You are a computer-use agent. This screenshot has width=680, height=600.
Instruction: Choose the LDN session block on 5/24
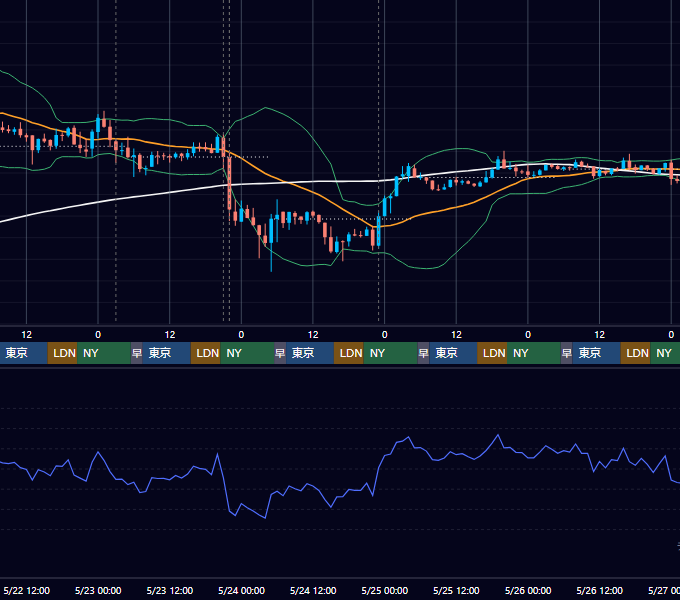pyautogui.click(x=349, y=353)
